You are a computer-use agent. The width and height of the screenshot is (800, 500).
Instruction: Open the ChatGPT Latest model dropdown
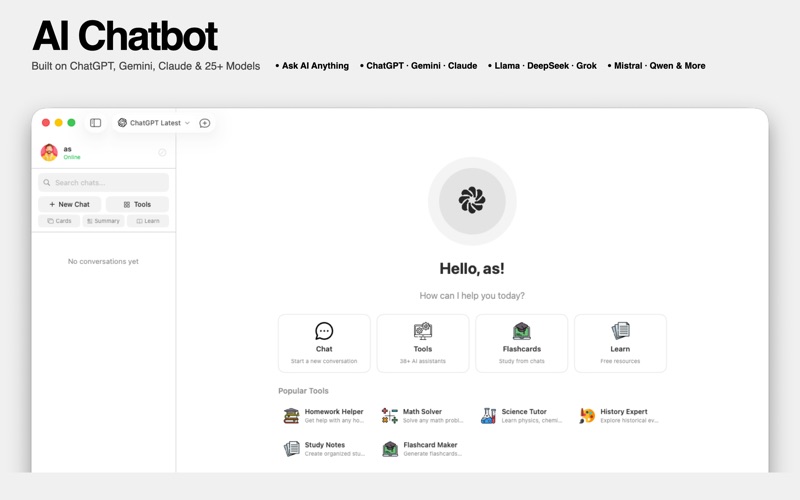(154, 123)
